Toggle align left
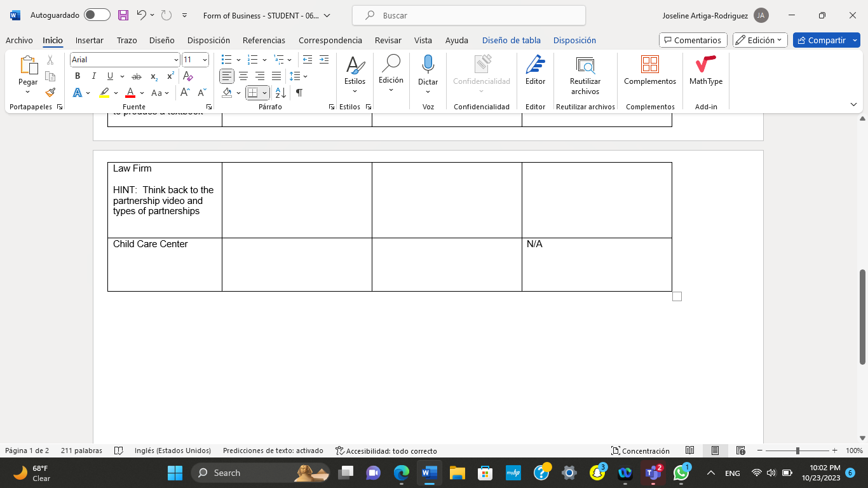The height and width of the screenshot is (488, 868). point(227,76)
